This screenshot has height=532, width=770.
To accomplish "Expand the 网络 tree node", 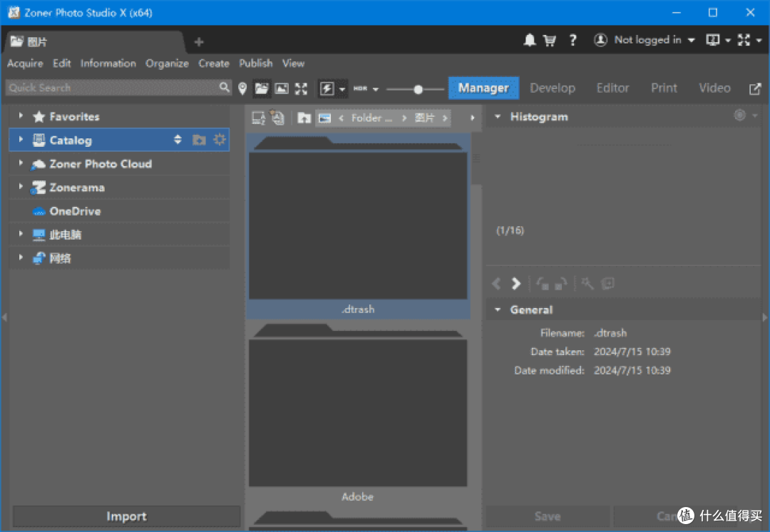I will click(21, 257).
